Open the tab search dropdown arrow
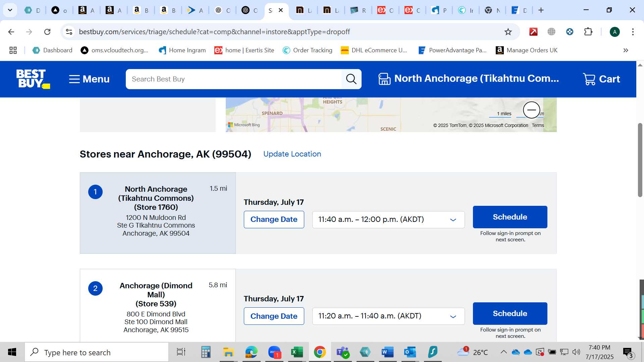The image size is (644, 362). point(10,10)
